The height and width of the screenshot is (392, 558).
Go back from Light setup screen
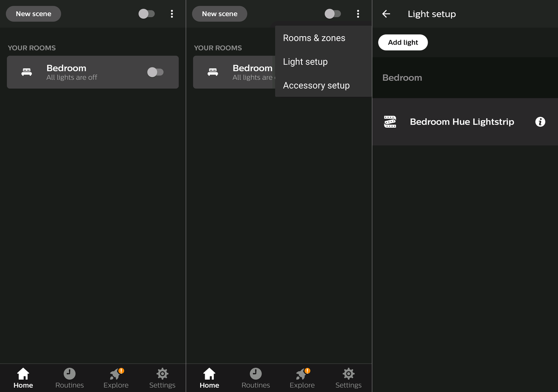click(x=386, y=14)
